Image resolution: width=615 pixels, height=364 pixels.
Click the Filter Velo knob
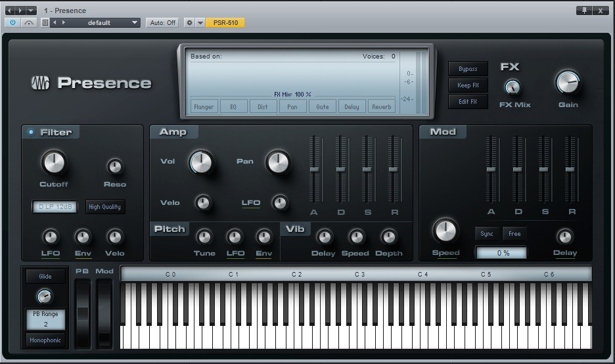click(x=115, y=237)
